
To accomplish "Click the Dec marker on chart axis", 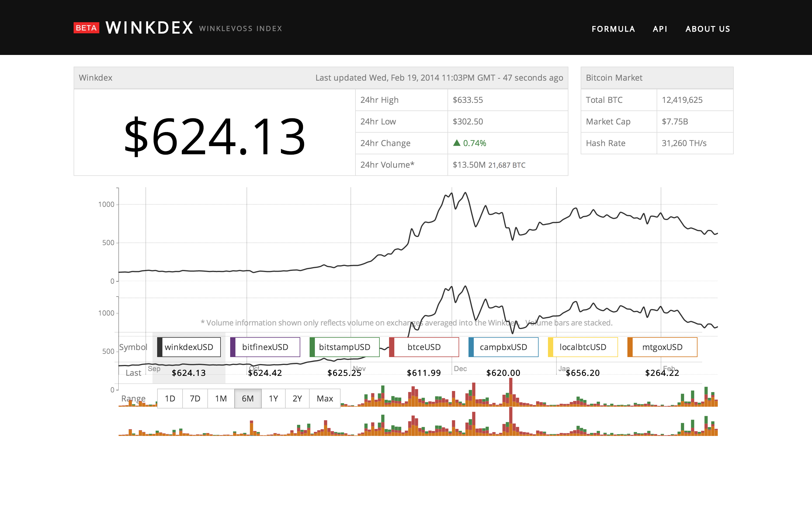I will coord(460,369).
